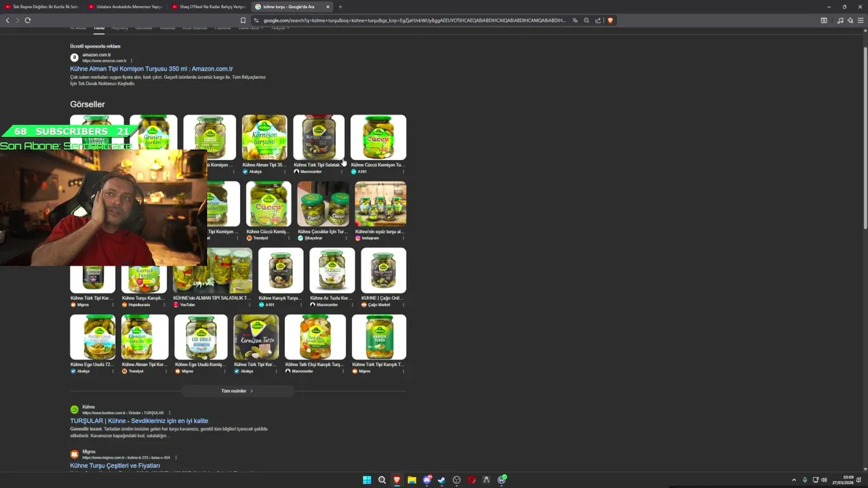This screenshot has width=868, height=488.
Task: Open the Kühne'nin eşsiz turşu Instagram image
Action: 380,203
